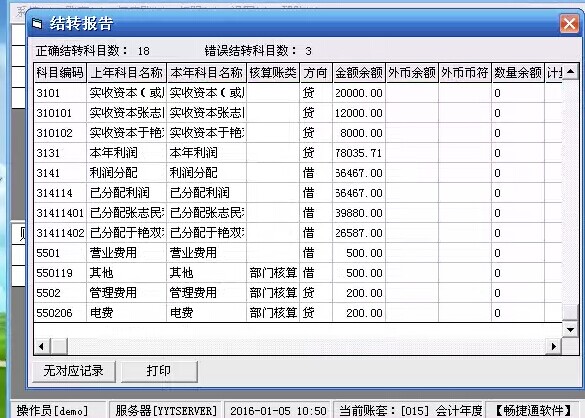This screenshot has height=418, width=585.
Task: Select account code cell 31411402
Action: (x=60, y=233)
